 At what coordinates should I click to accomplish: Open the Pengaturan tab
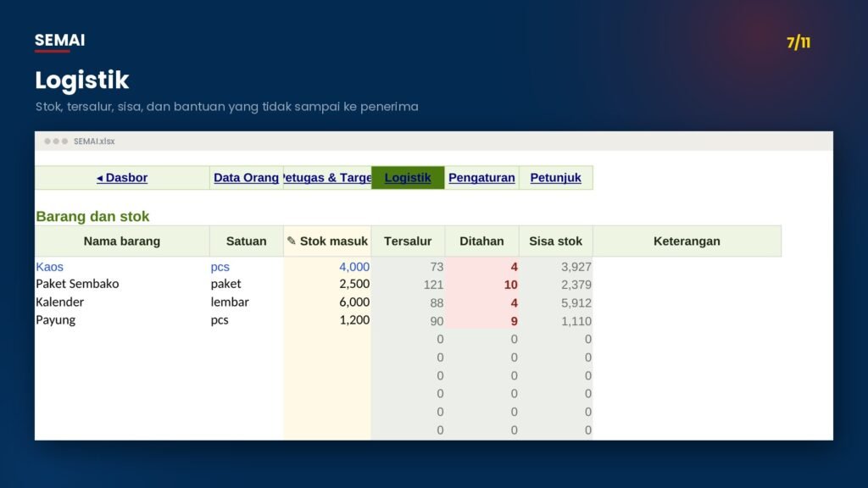[x=481, y=178]
